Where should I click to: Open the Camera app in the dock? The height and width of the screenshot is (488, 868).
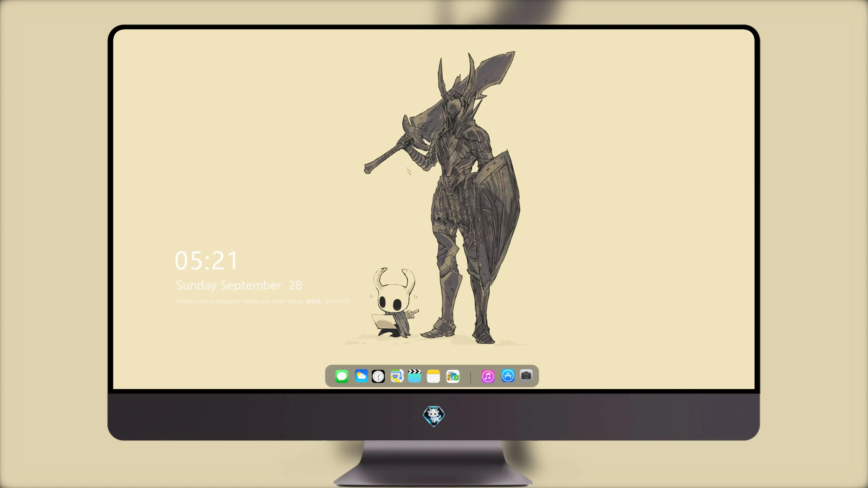pyautogui.click(x=526, y=375)
